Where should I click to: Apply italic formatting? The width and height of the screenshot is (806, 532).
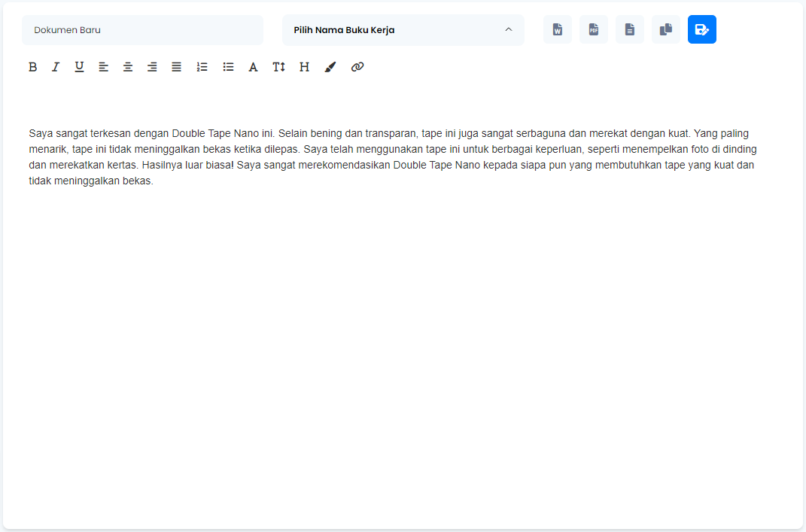point(56,67)
